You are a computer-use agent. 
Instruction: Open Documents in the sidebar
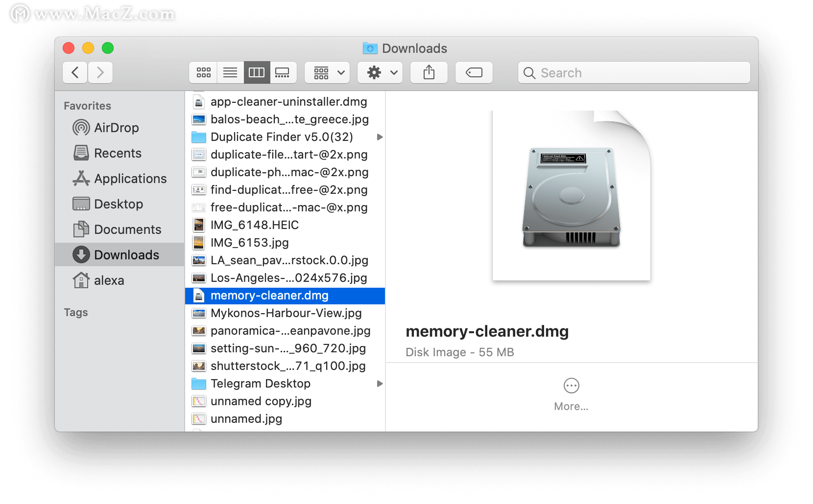tap(120, 229)
